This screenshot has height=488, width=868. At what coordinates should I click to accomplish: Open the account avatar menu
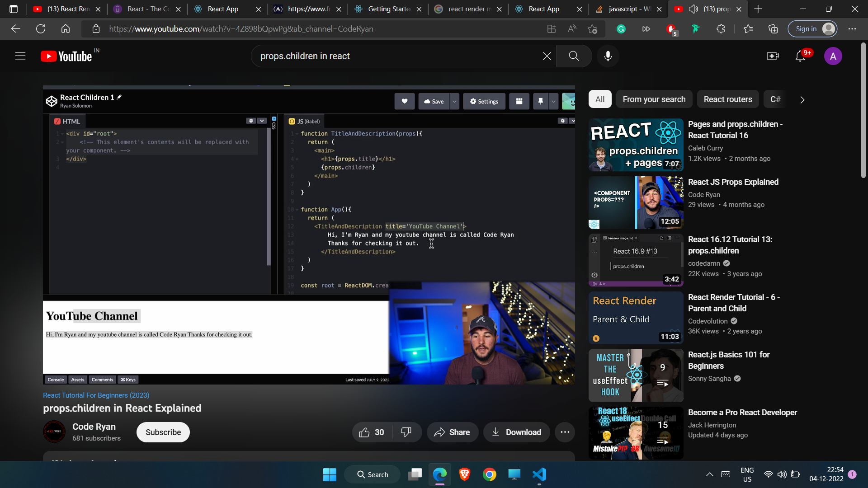[833, 56]
